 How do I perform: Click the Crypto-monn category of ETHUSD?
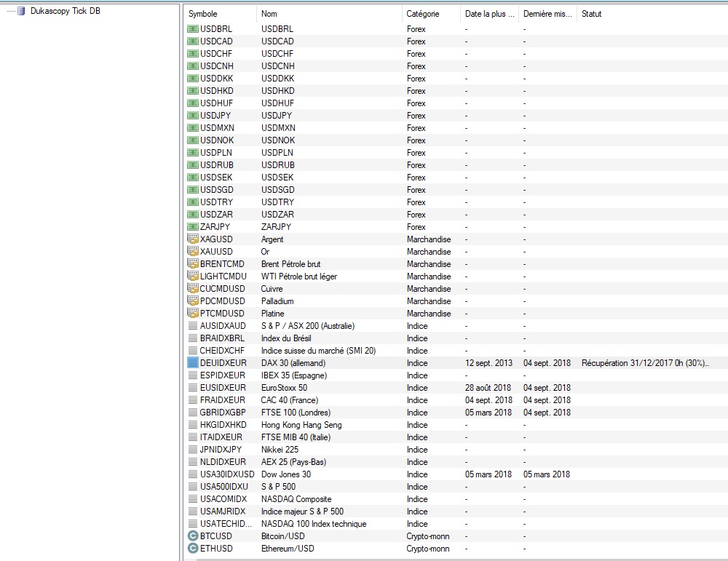point(428,549)
